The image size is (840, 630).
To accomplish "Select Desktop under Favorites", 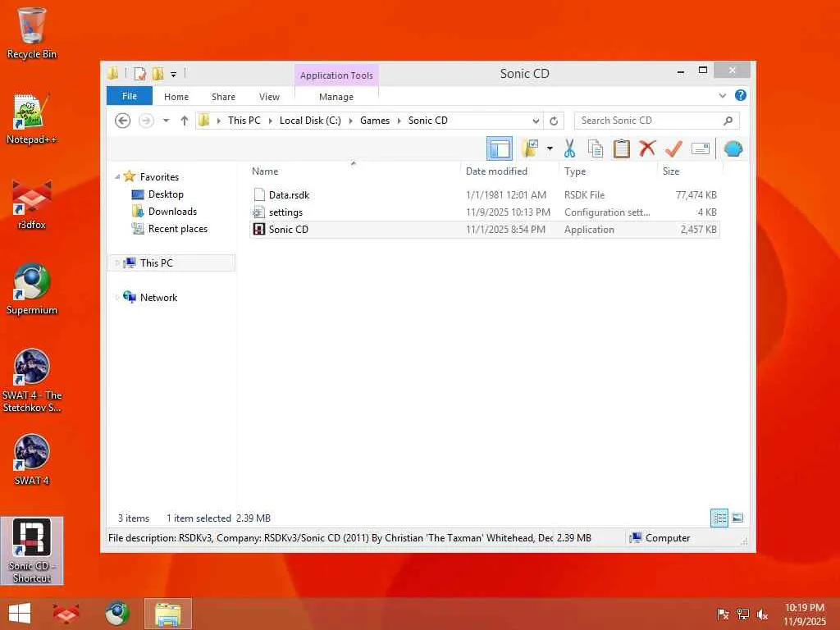I will [x=166, y=194].
